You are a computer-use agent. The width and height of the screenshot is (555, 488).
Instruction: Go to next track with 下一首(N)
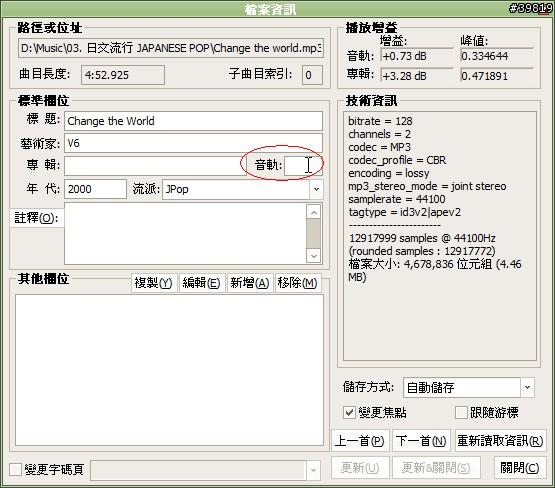point(421,441)
